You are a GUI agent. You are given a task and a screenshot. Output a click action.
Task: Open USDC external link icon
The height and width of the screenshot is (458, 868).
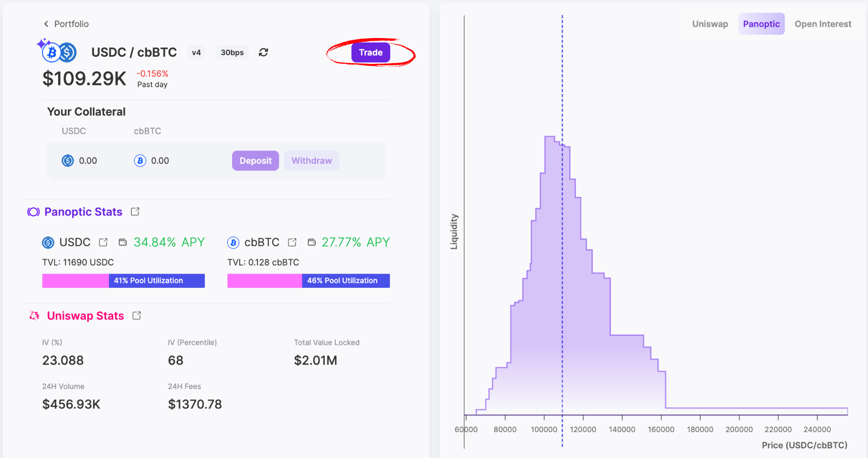[x=103, y=242]
